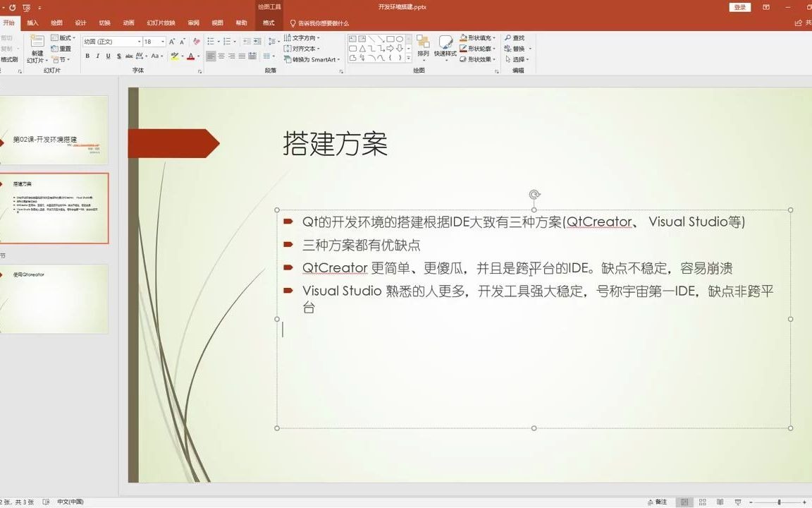Toggle bold formatting on selected text
This screenshot has width=812, height=508.
[88, 56]
